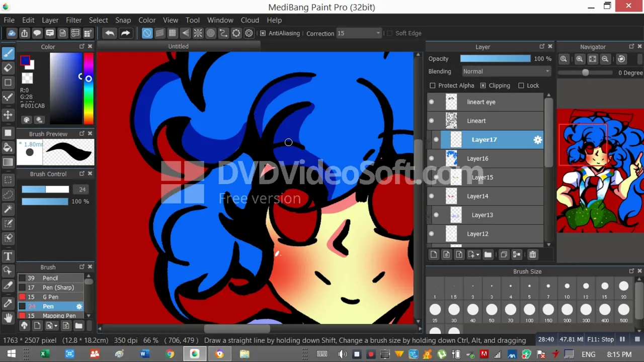This screenshot has width=644, height=362.
Task: Activate the Lasso selection tool
Action: 8,194
